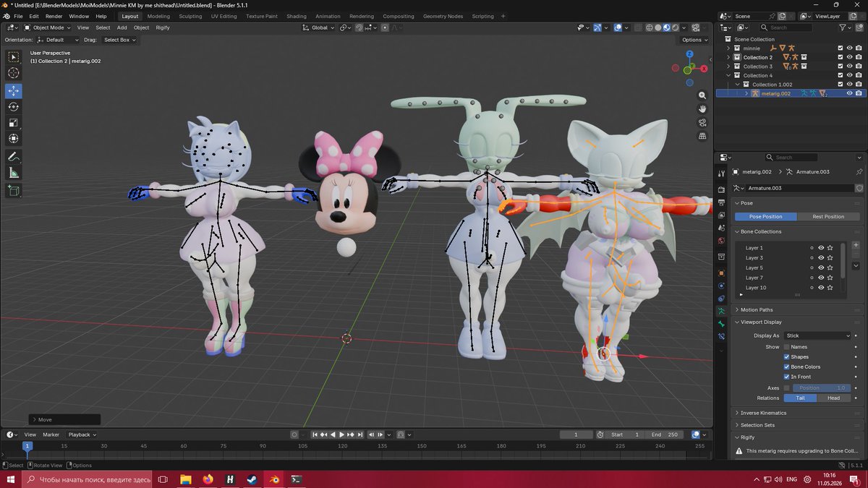The image size is (868, 488).
Task: Open the Output properties tab
Action: (x=721, y=203)
